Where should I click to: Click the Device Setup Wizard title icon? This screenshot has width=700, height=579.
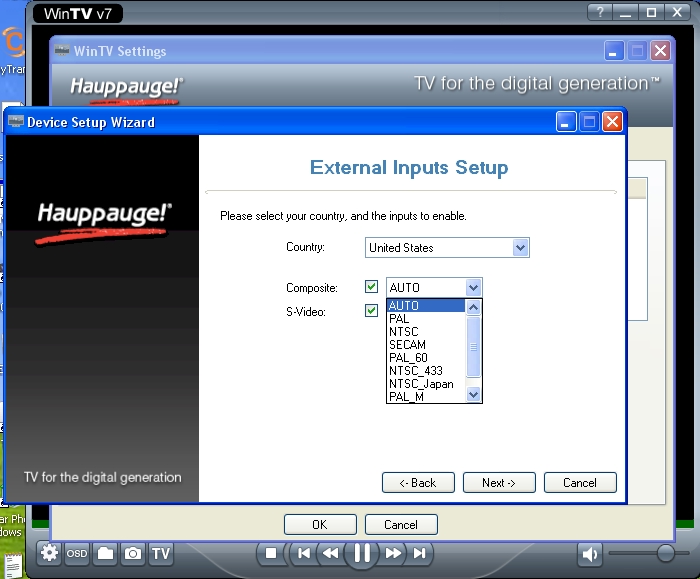(x=15, y=121)
